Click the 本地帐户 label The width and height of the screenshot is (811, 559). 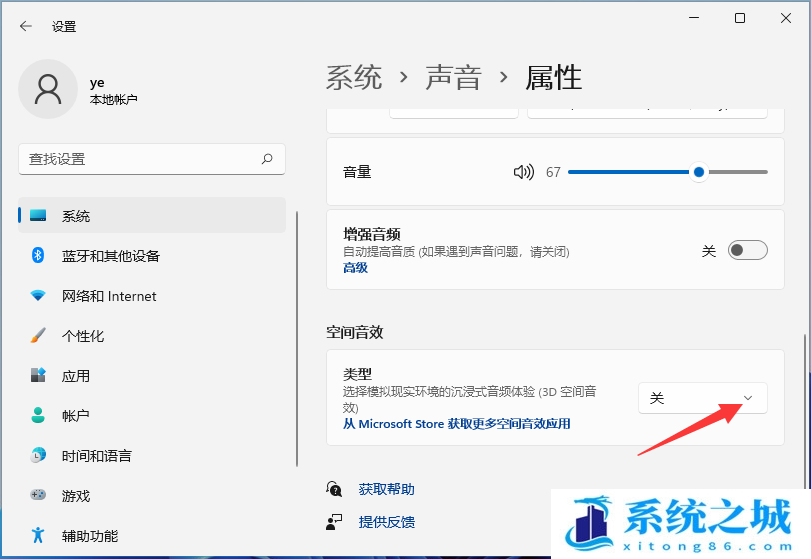pos(113,99)
